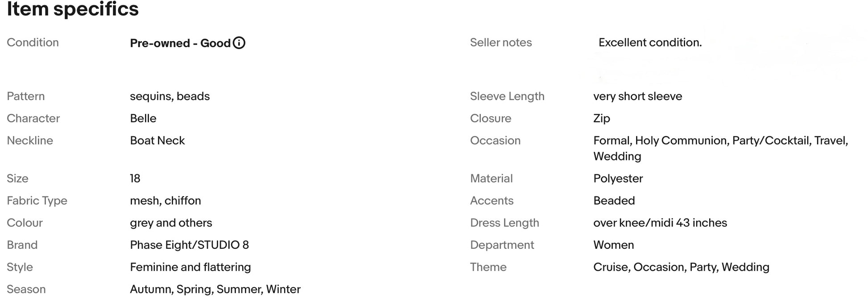
Task: Select the Pre-owned - Good condition text
Action: pyautogui.click(x=180, y=43)
